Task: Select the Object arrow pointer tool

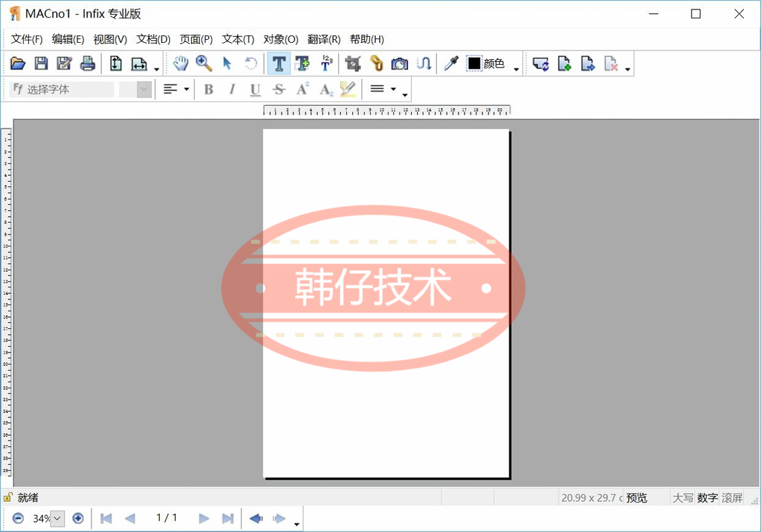Action: [227, 63]
